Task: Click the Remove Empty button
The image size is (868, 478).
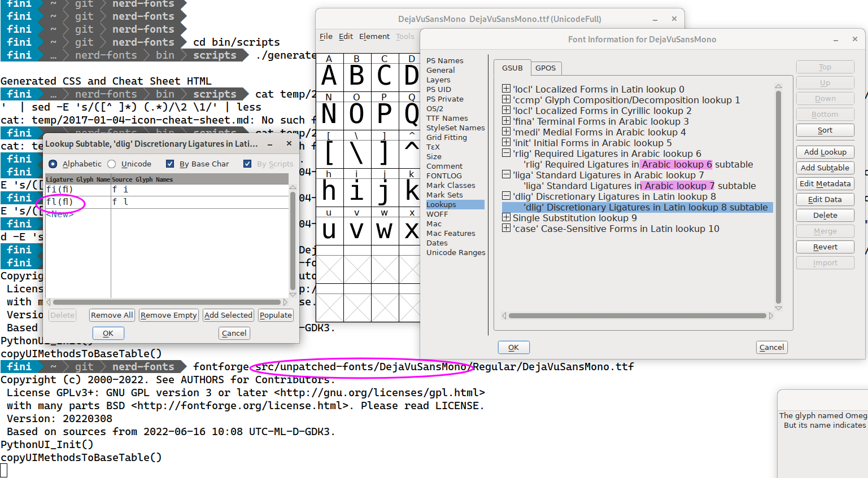Action: click(x=168, y=315)
